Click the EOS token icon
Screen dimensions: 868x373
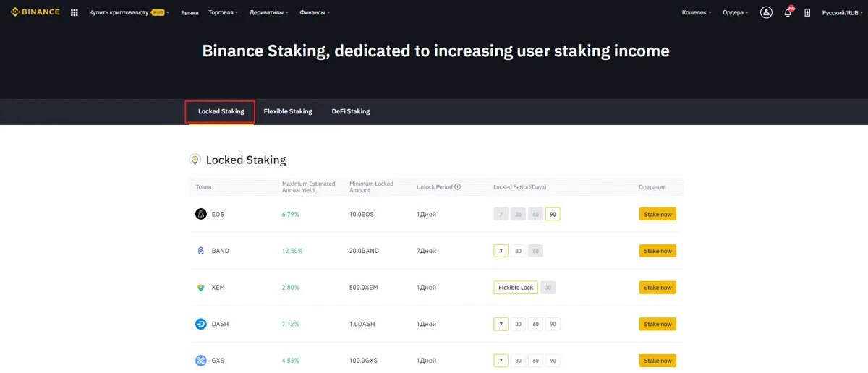[201, 214]
